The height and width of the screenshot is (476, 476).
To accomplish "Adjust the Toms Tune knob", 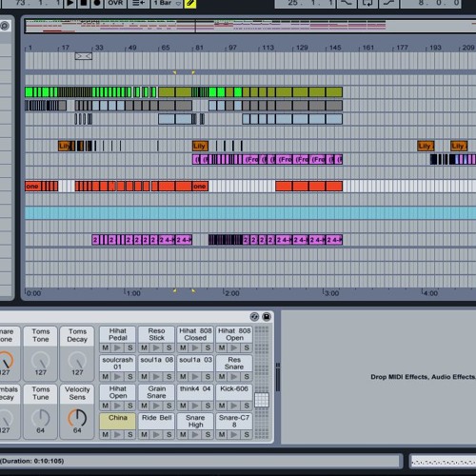I will [41, 418].
